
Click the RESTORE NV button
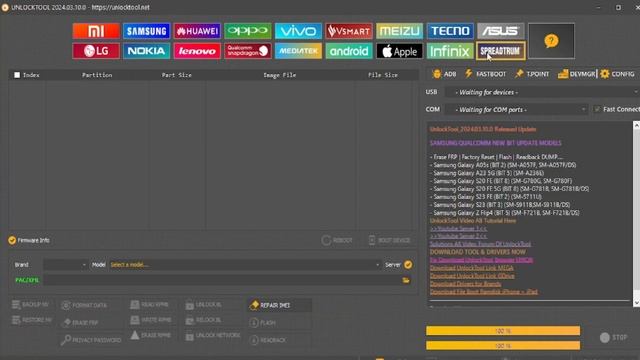[32, 320]
